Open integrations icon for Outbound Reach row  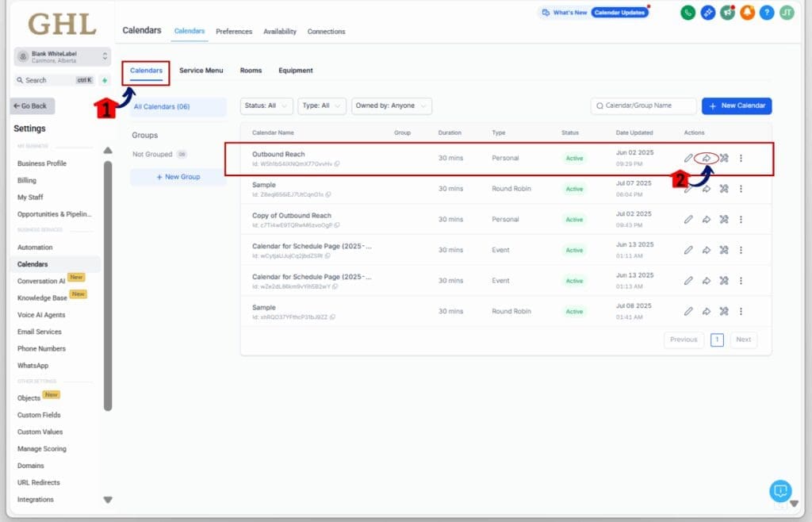(724, 158)
